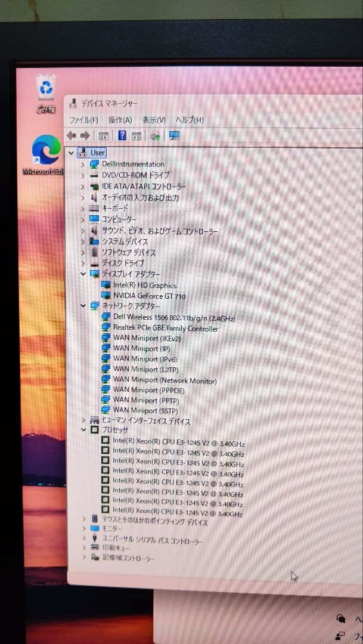Select Dell Wireless 1506 802.11b/g/n adapter

[174, 318]
